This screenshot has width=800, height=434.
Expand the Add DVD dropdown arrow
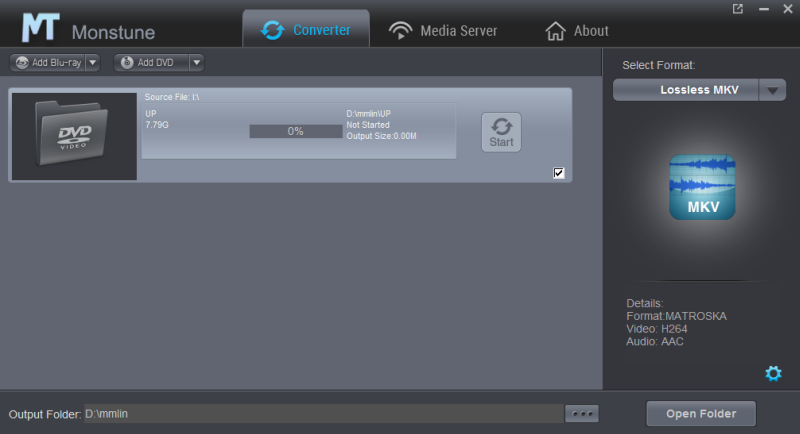tap(196, 62)
